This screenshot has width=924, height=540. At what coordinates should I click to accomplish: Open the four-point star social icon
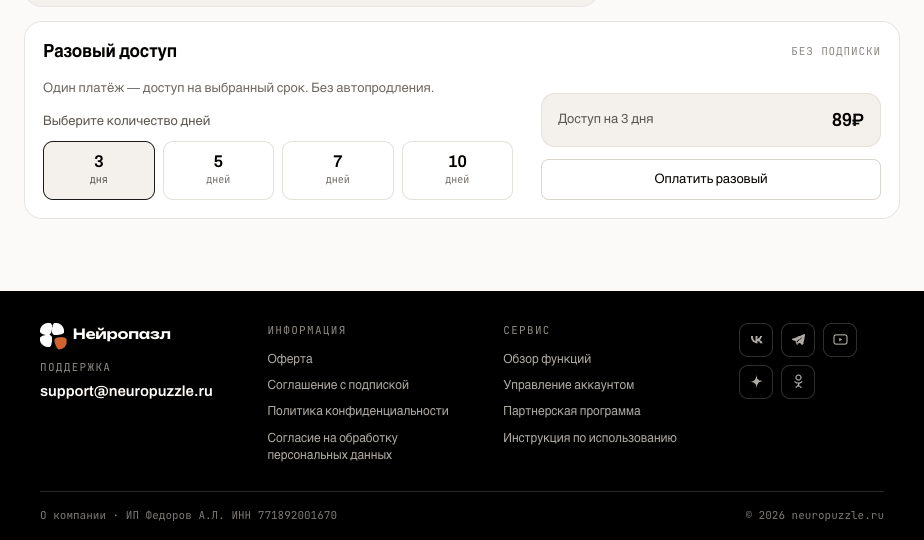[x=756, y=381]
